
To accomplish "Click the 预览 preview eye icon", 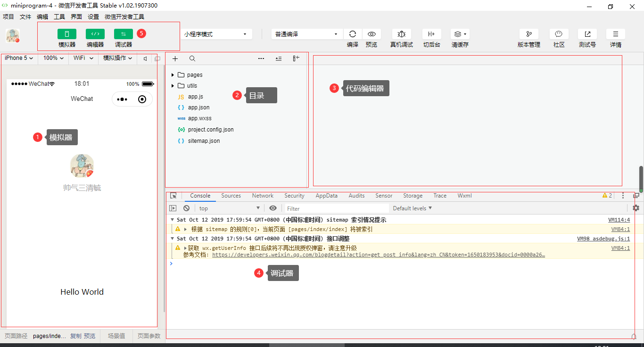I will tap(372, 34).
